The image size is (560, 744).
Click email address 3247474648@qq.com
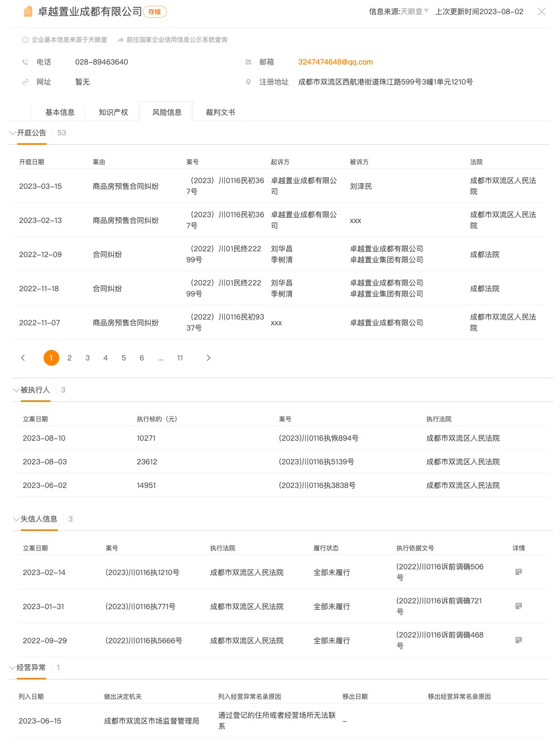335,62
